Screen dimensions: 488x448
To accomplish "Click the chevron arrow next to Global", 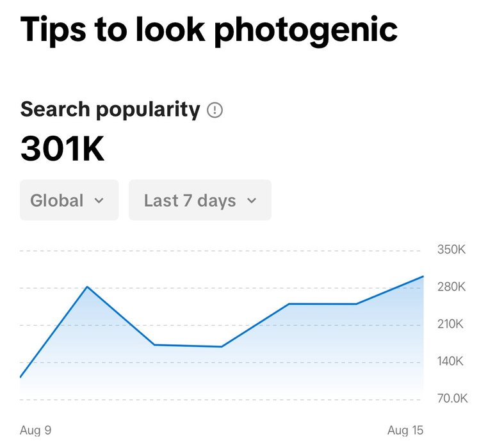I will 99,201.
